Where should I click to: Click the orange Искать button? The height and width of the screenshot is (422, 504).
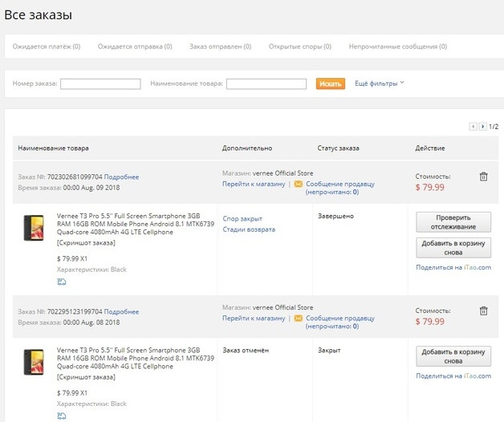pyautogui.click(x=331, y=84)
